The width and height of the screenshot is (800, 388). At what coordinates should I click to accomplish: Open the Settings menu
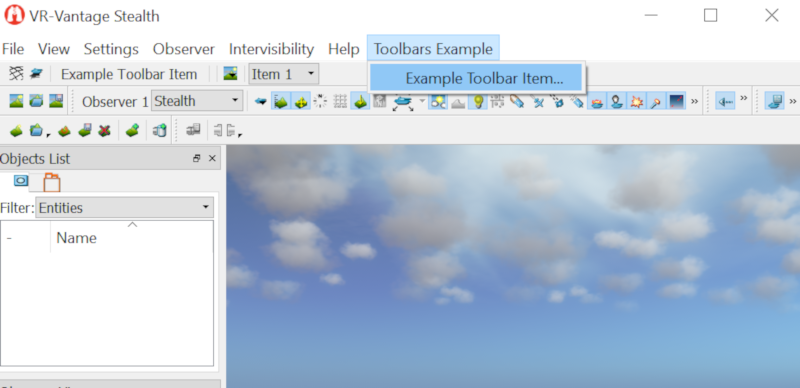click(111, 49)
